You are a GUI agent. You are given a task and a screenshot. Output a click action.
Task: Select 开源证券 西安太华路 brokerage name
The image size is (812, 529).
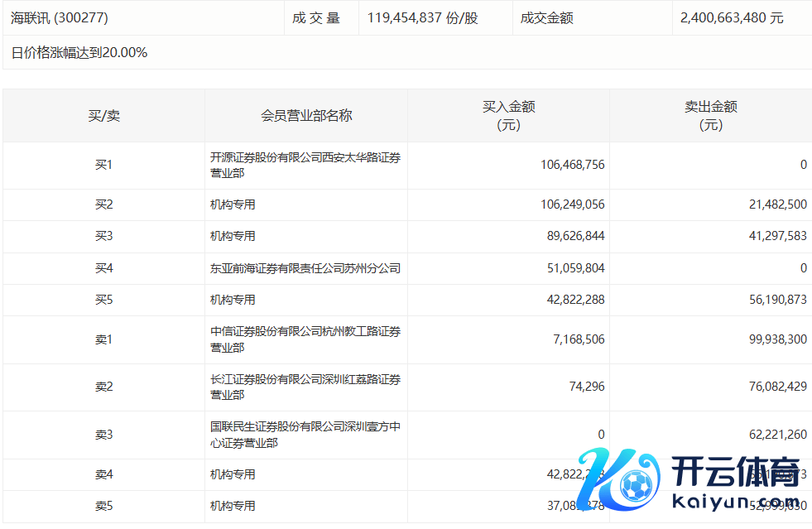(305, 165)
